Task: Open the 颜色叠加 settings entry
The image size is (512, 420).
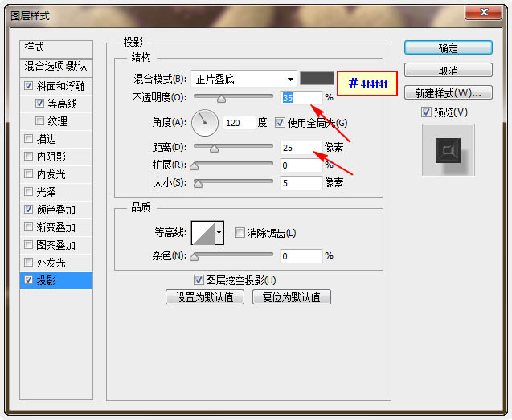Action: tap(55, 209)
